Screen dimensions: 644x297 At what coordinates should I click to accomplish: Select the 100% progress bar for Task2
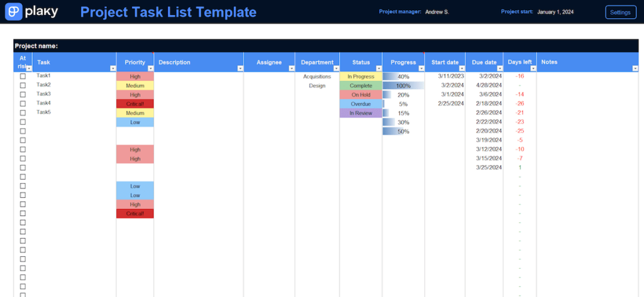point(403,86)
